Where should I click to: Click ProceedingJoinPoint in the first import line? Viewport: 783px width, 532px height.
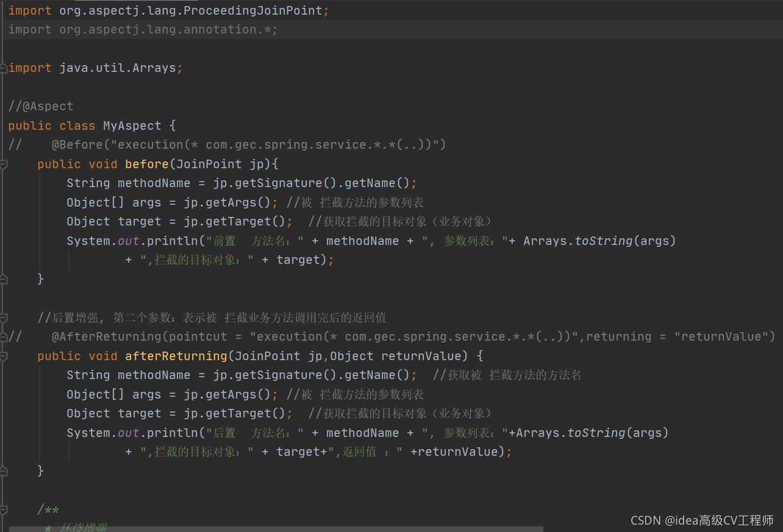(253, 10)
